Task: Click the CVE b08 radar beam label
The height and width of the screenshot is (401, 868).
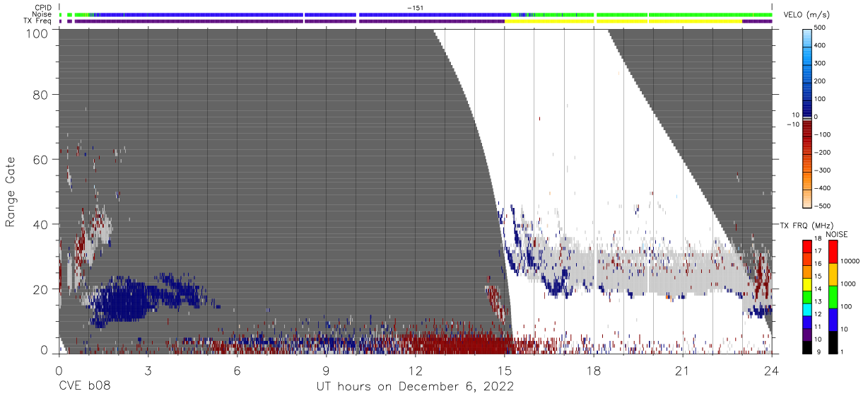Action: point(84,387)
